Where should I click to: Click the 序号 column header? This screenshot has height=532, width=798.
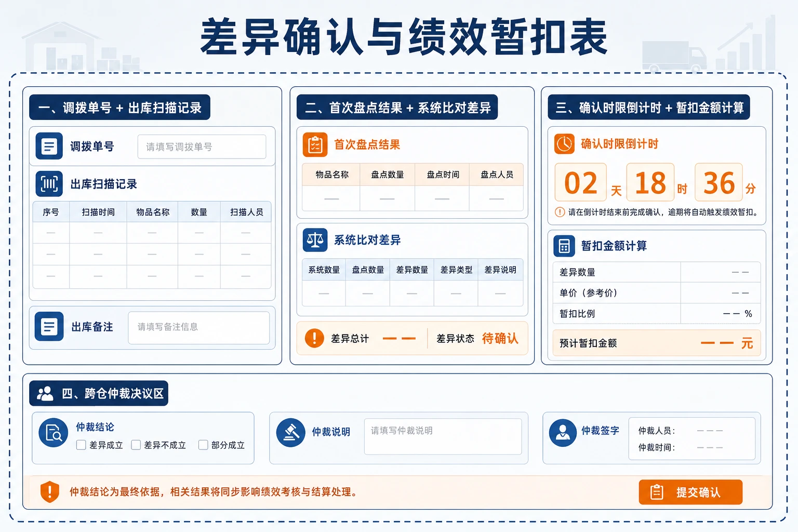pyautogui.click(x=51, y=212)
